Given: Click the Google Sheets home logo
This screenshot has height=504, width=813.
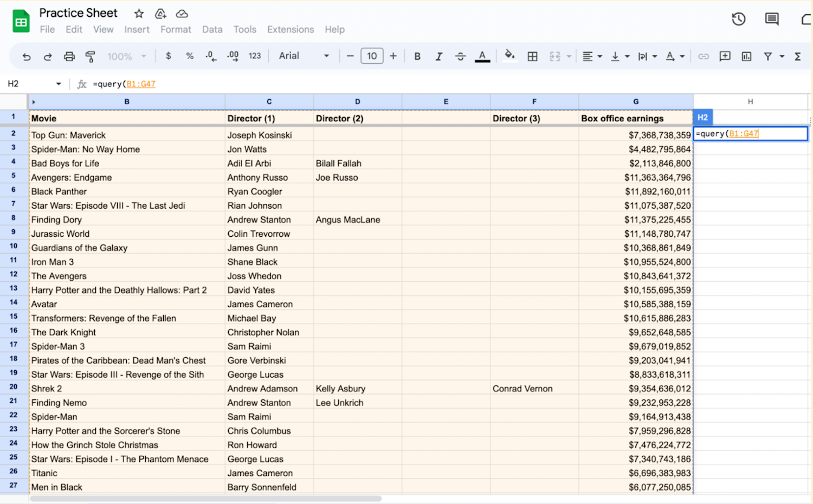Looking at the screenshot, I should tap(21, 21).
